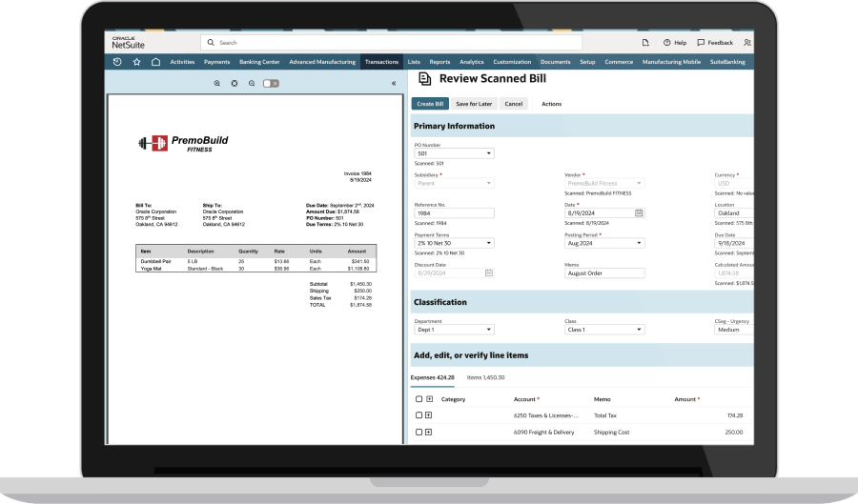
Task: Click the Create Bill button
Action: coord(430,104)
